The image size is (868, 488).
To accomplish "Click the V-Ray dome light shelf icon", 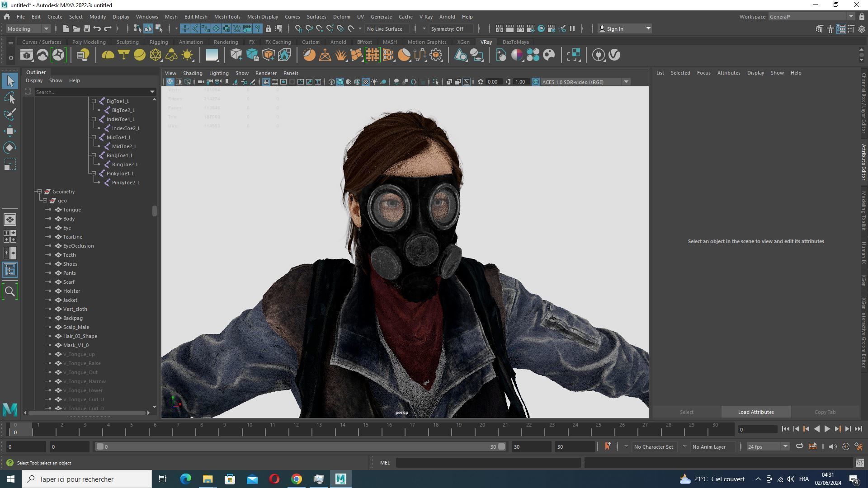I will pyautogui.click(x=108, y=55).
